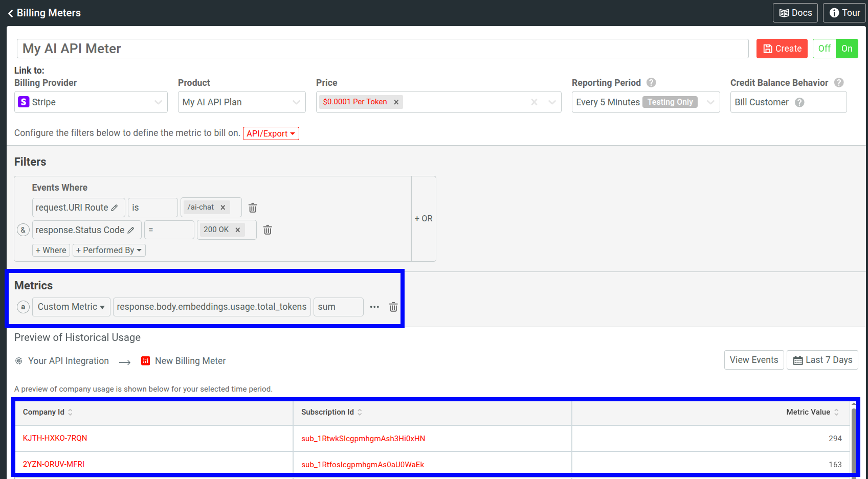Viewport: 868px width, 479px height.
Task: Click the red Create button
Action: (x=782, y=49)
